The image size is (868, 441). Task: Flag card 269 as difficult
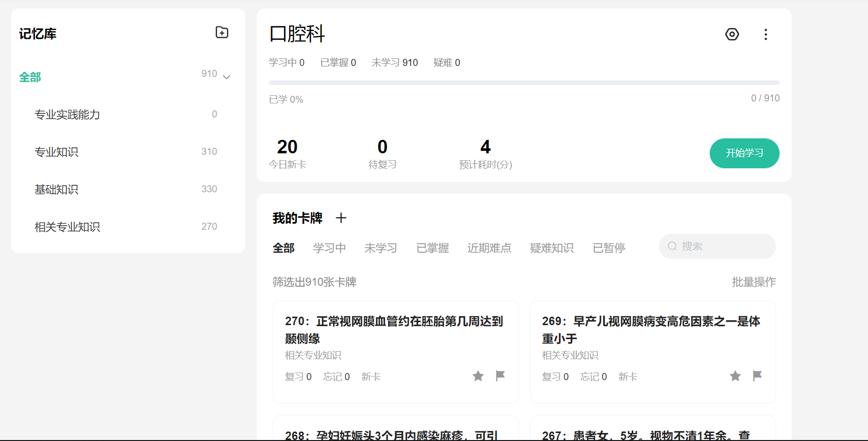(x=758, y=376)
